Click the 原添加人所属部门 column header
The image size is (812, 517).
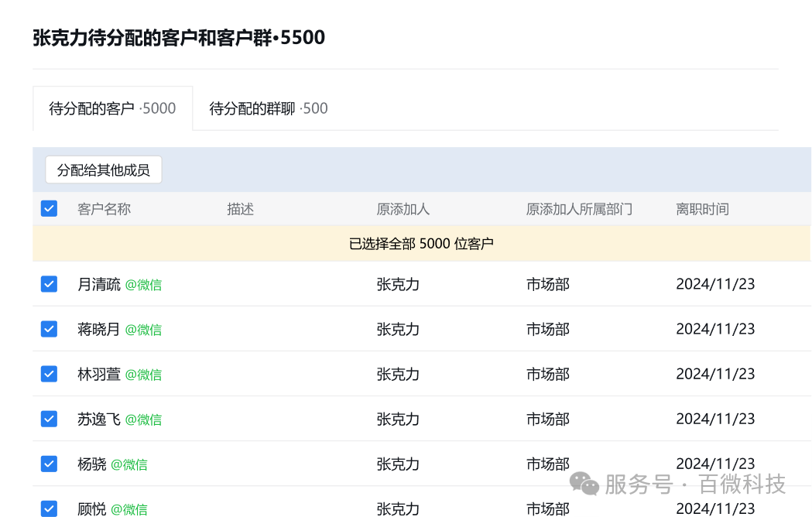(579, 209)
